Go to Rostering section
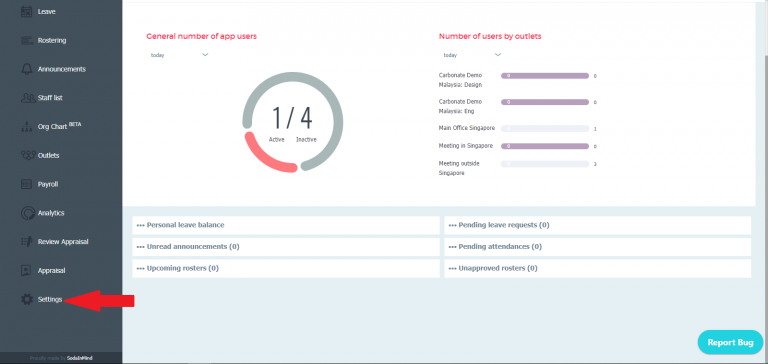Viewport: 768px width, 364px height. [x=52, y=41]
